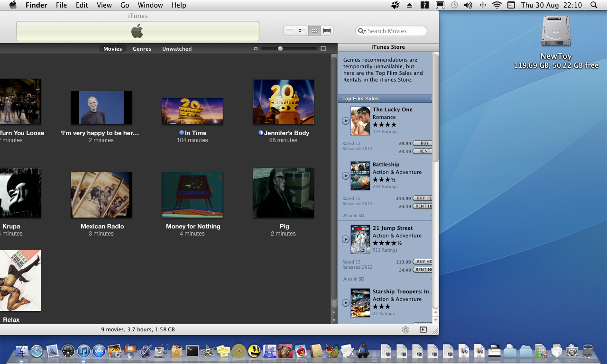Open Finder from the Dock

tap(22, 351)
